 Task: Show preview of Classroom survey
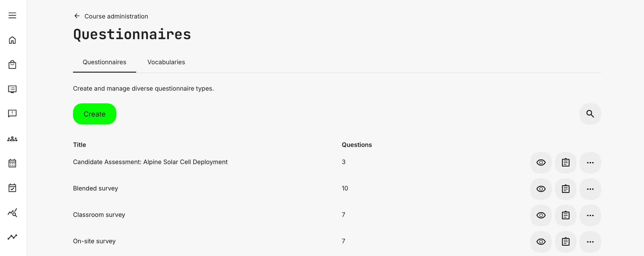coord(541,215)
